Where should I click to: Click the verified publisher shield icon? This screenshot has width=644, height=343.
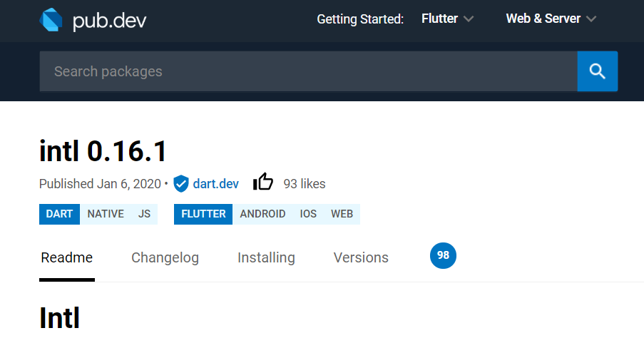click(180, 183)
